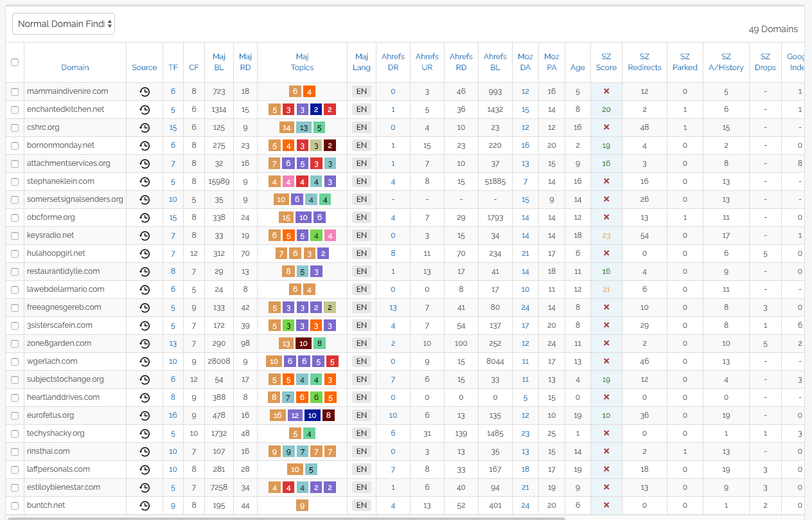Sort by Source column header
812x520 pixels.
pos(145,67)
